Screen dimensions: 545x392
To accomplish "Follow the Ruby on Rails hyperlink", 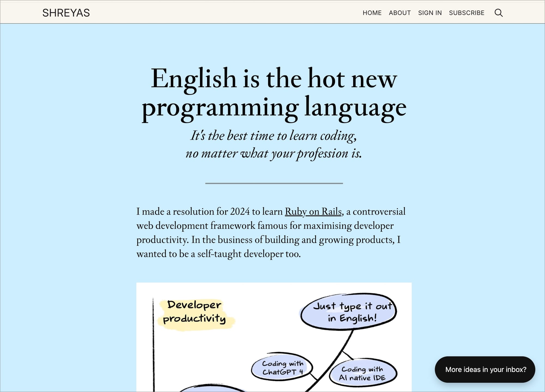I will (x=313, y=212).
